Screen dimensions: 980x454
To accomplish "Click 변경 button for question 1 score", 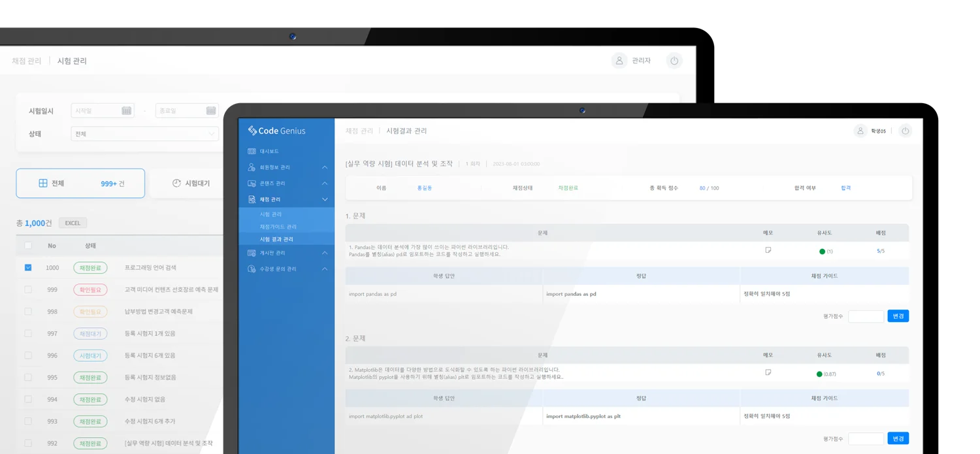I will tap(898, 316).
